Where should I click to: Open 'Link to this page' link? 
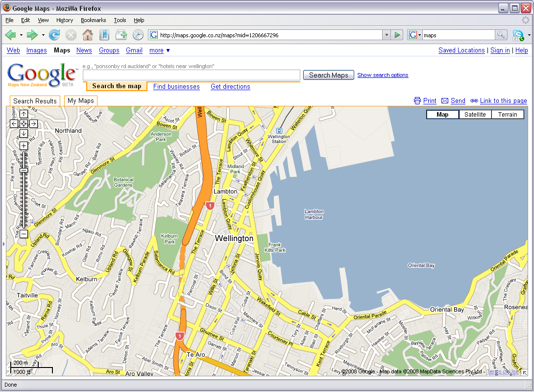(503, 101)
